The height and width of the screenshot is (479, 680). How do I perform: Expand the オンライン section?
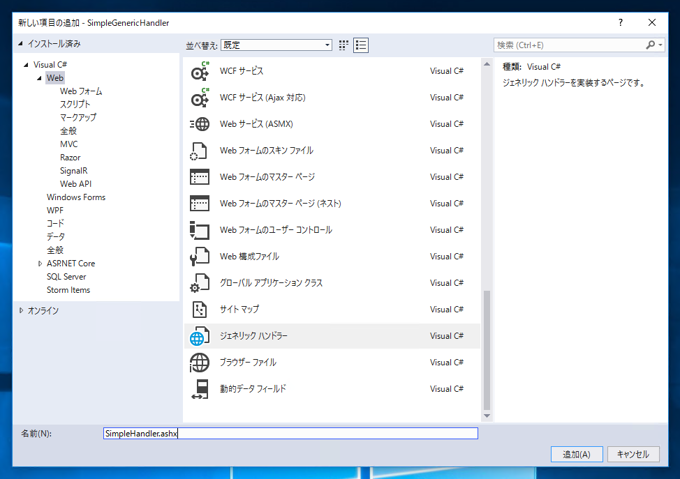tap(21, 310)
